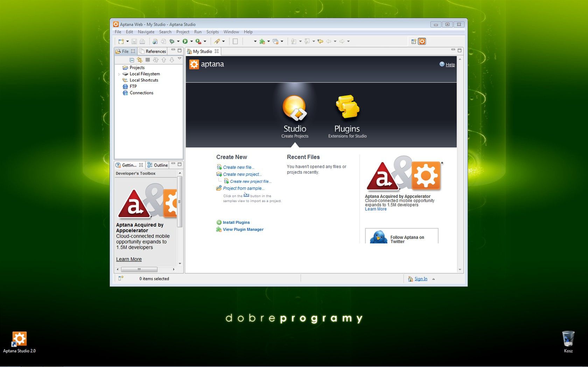Click the Back navigation arrow icon
This screenshot has width=588, height=367.
(x=329, y=41)
